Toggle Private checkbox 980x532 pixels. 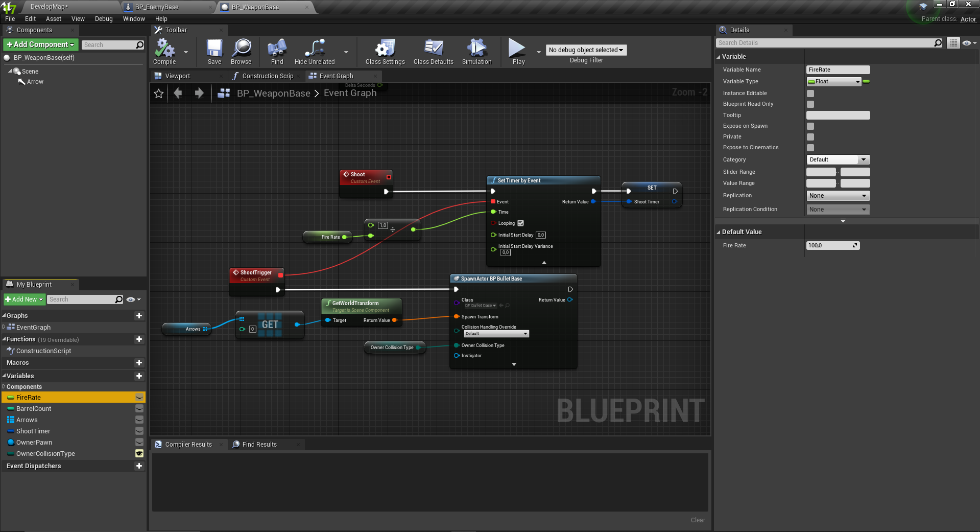(810, 137)
